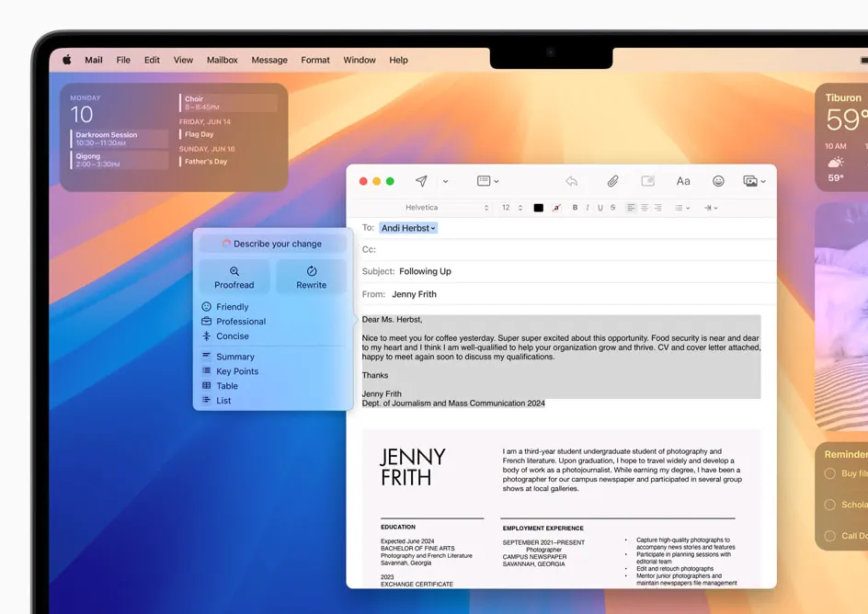The width and height of the screenshot is (868, 614).
Task: Click the Aa format toolbar icon
Action: (x=683, y=181)
